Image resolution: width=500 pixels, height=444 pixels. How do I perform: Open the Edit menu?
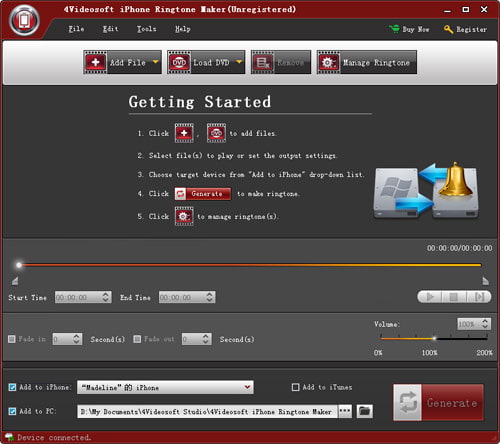[x=110, y=29]
